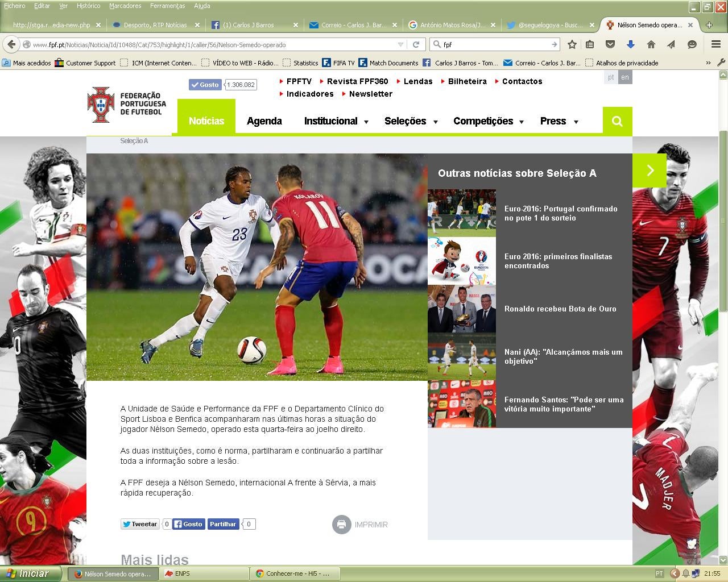Image resolution: width=728 pixels, height=582 pixels.
Task: Expand the Seleções dropdown menu
Action: tap(410, 121)
